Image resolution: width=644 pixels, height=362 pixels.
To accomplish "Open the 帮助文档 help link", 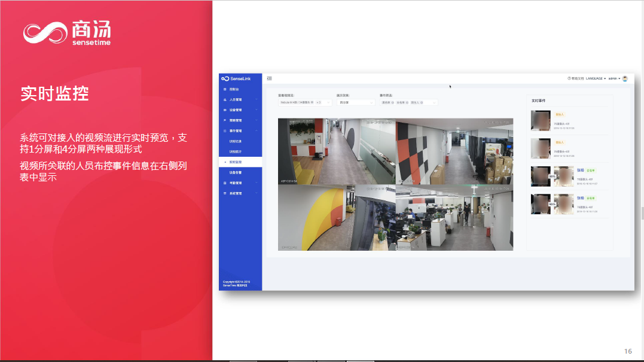I will pyautogui.click(x=578, y=78).
